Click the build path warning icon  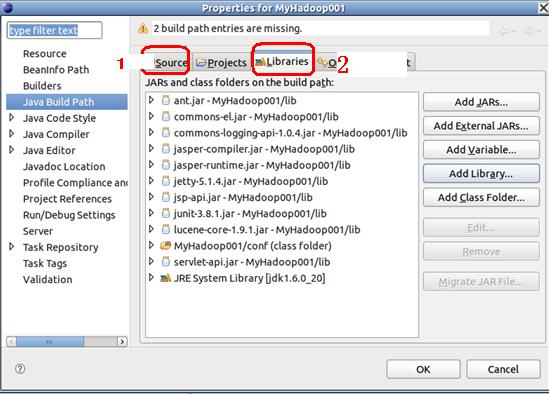[143, 28]
